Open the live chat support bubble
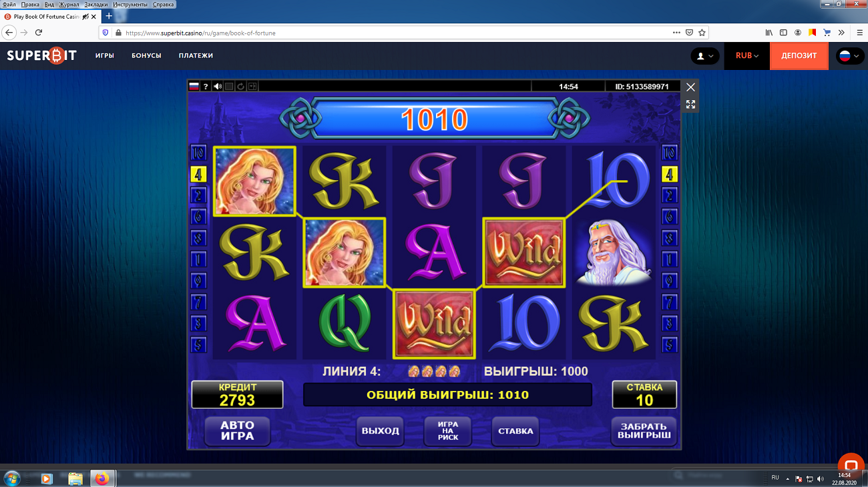 [851, 466]
